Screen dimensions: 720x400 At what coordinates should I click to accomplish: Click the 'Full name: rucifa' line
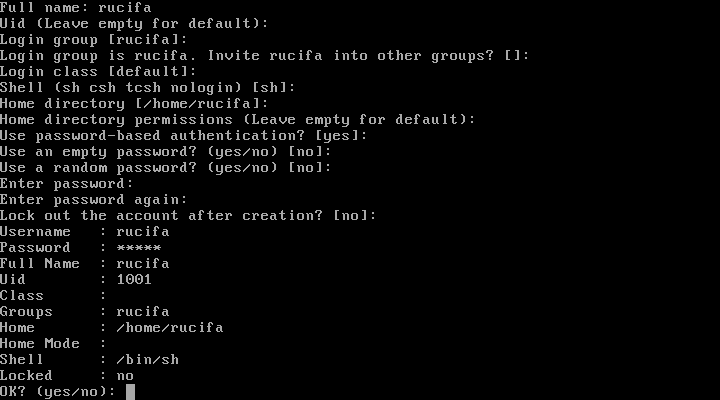[76, 7]
